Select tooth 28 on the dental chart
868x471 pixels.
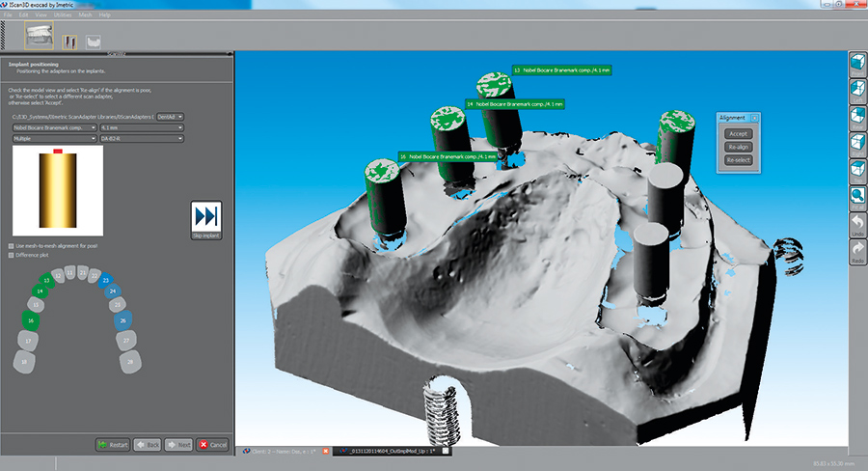pyautogui.click(x=130, y=362)
